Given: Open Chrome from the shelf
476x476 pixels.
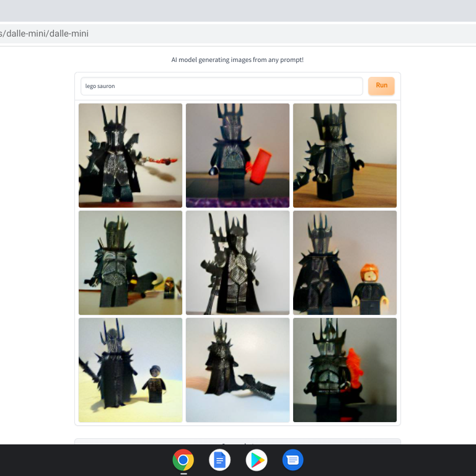Looking at the screenshot, I should pos(183,460).
